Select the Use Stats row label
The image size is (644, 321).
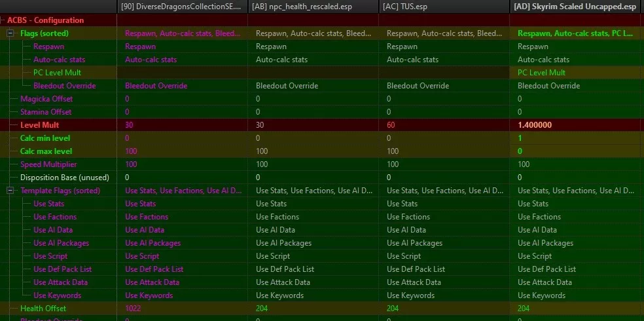[x=49, y=204]
